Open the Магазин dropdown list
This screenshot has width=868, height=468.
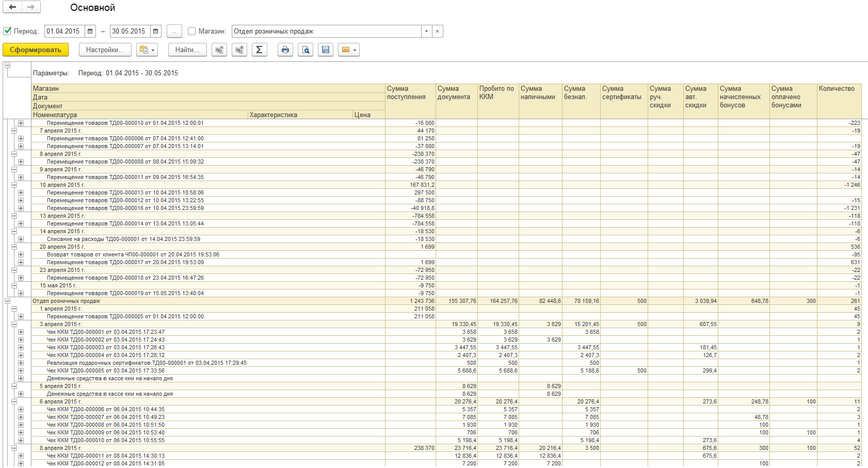click(x=426, y=31)
